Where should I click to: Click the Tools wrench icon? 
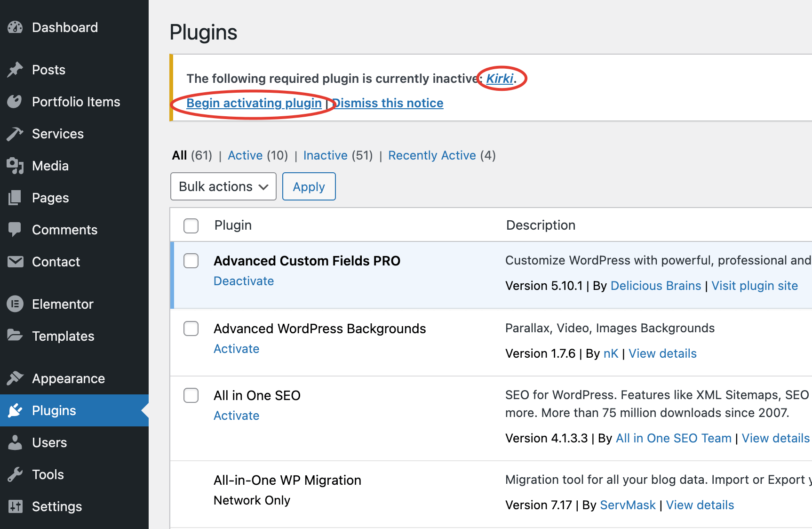click(x=15, y=474)
